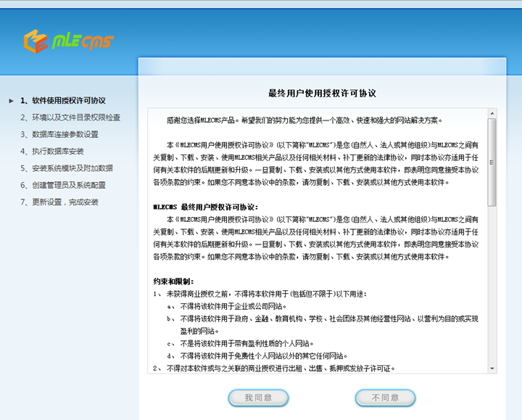Click item a 不得将该软件用于企业或公司网站
522x420 pixels.
(227, 306)
